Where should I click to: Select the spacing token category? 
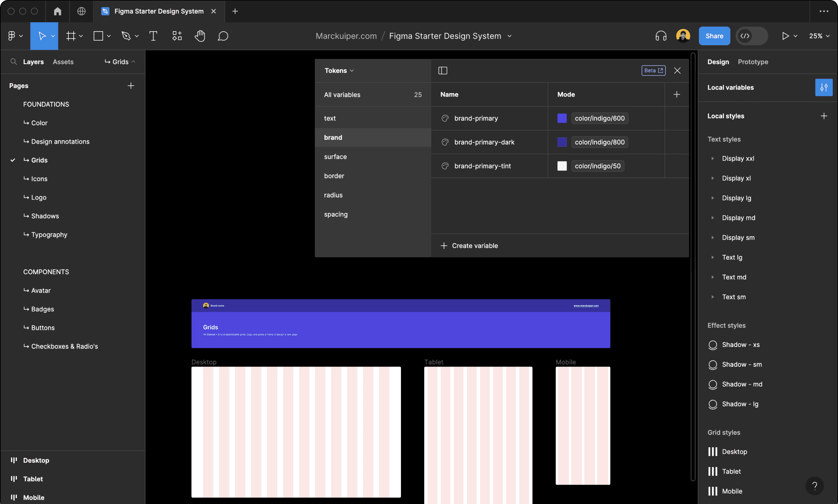click(336, 214)
